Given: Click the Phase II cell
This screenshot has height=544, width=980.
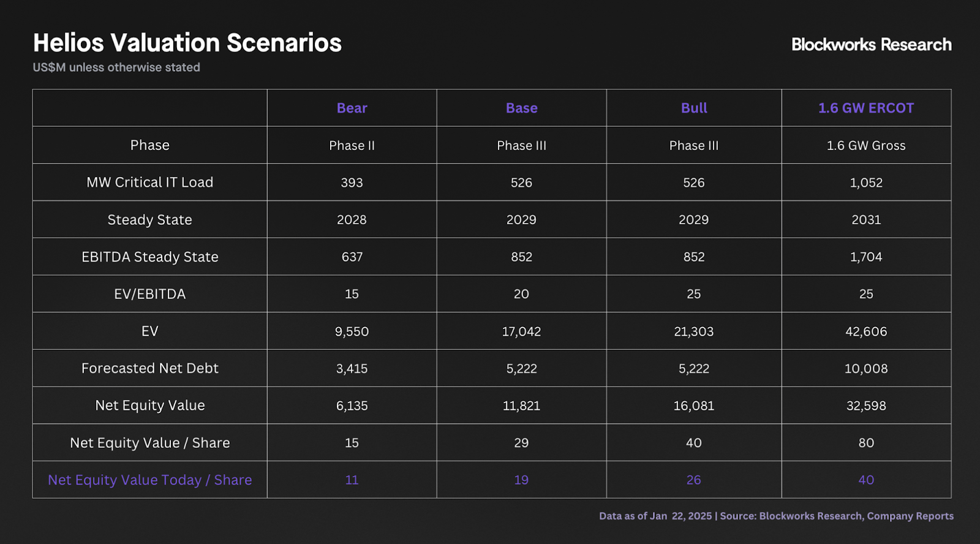Looking at the screenshot, I should click(x=352, y=146).
